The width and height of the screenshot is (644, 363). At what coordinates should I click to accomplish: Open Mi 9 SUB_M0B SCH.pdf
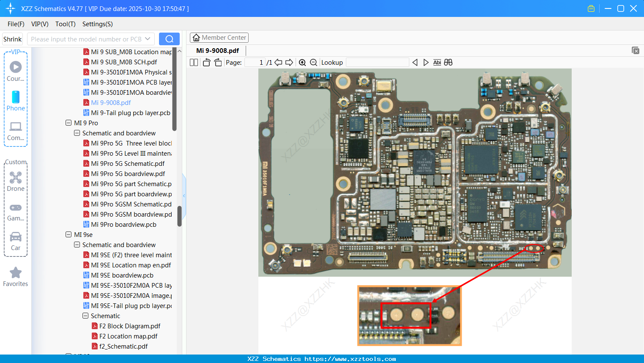[x=124, y=62]
